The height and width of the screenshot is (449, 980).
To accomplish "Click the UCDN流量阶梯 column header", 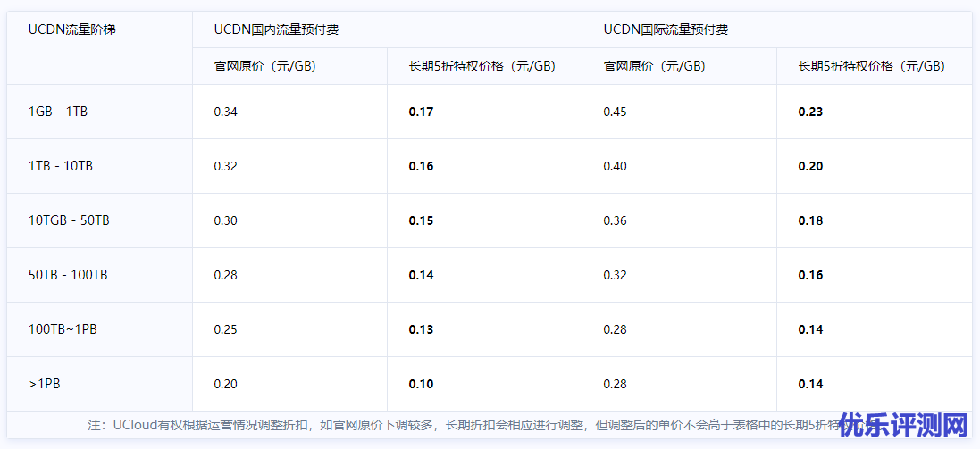I will click(x=71, y=30).
